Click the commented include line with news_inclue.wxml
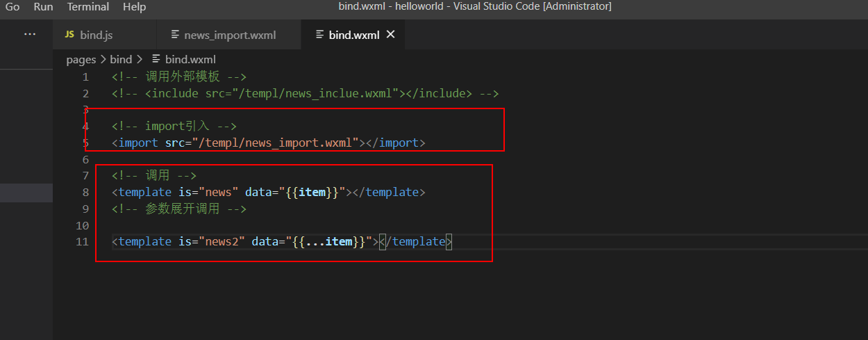The width and height of the screenshot is (868, 340). point(306,93)
